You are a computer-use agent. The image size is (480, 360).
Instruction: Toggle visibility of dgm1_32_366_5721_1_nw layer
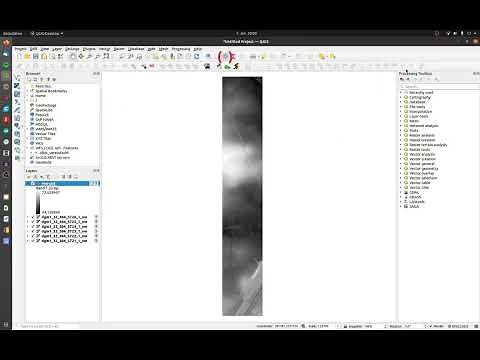coord(33,241)
